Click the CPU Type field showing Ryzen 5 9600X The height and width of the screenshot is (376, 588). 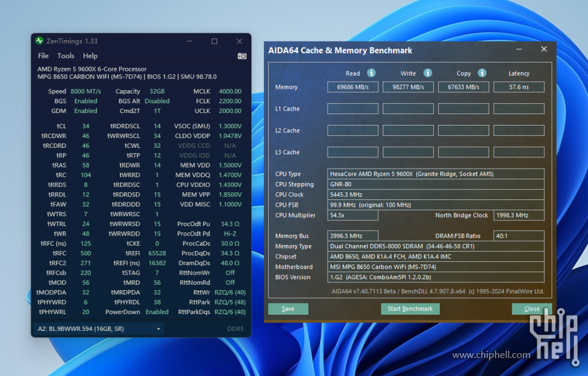436,174
